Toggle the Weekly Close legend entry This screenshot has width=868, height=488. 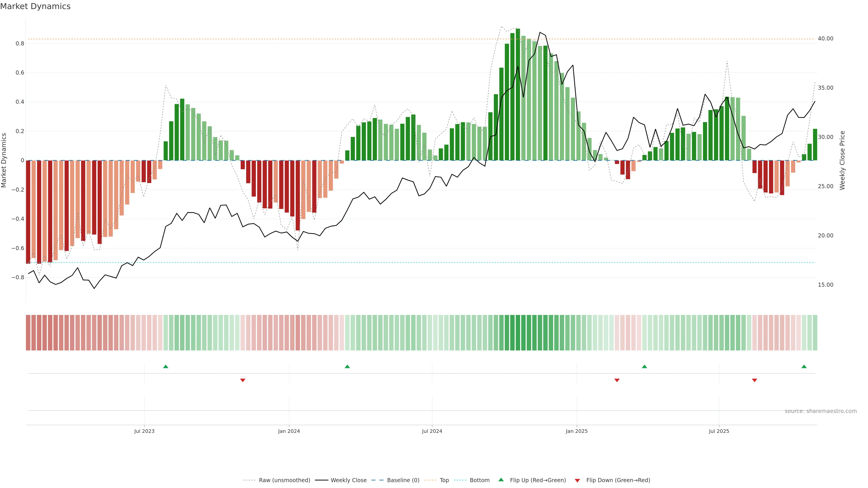[x=348, y=480]
